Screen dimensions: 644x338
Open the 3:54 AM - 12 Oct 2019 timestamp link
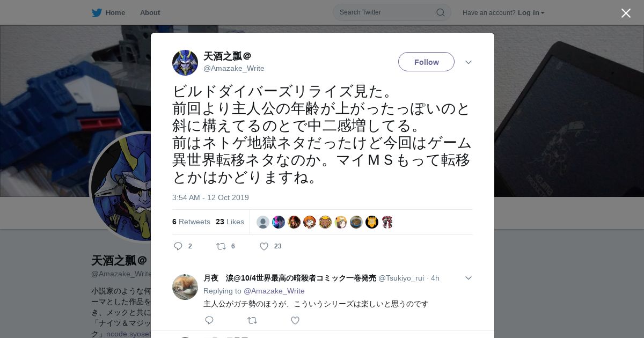coord(210,197)
